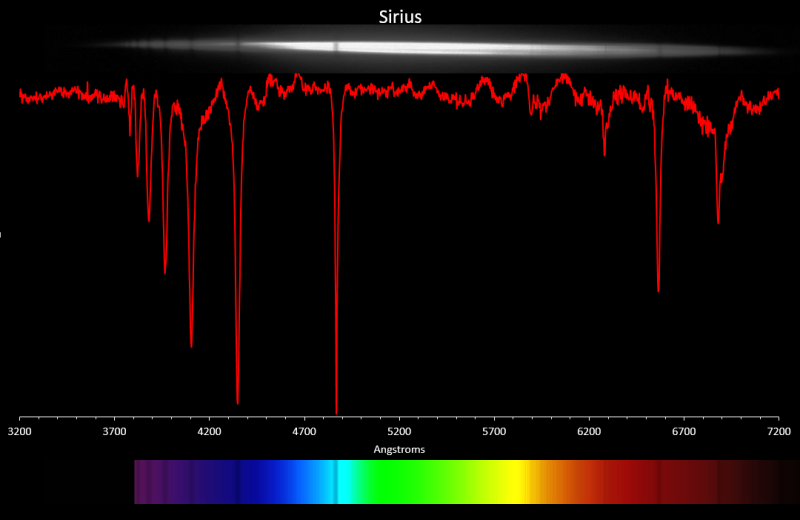Click the bright cyan band in the color spectrum
Image resolution: width=800 pixels, height=520 pixels.
click(x=340, y=482)
